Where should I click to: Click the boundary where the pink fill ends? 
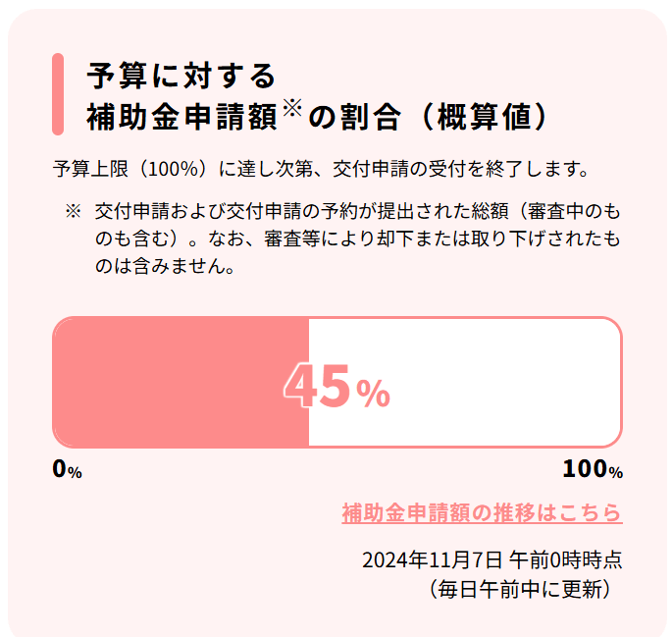pyautogui.click(x=309, y=383)
